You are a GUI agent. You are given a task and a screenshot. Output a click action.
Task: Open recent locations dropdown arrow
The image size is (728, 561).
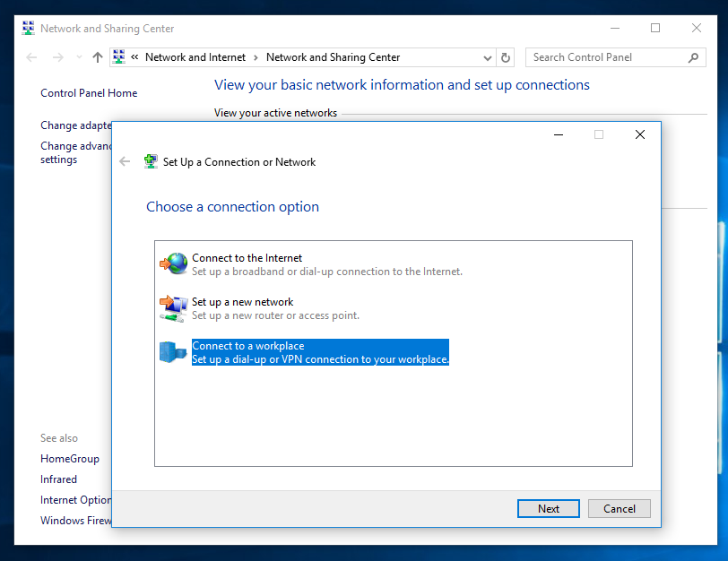tap(79, 57)
